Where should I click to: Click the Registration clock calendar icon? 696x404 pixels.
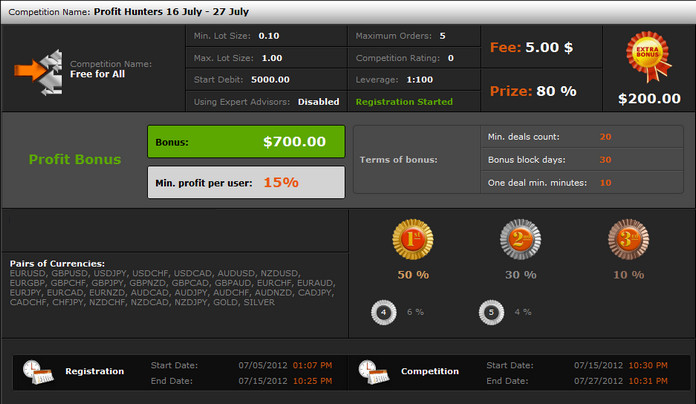[x=38, y=372]
